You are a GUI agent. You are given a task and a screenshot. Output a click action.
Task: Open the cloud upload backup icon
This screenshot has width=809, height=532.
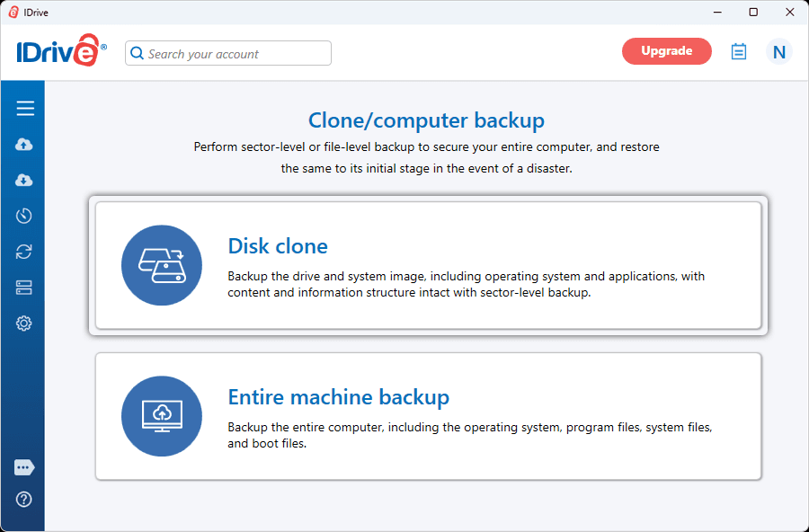23,145
